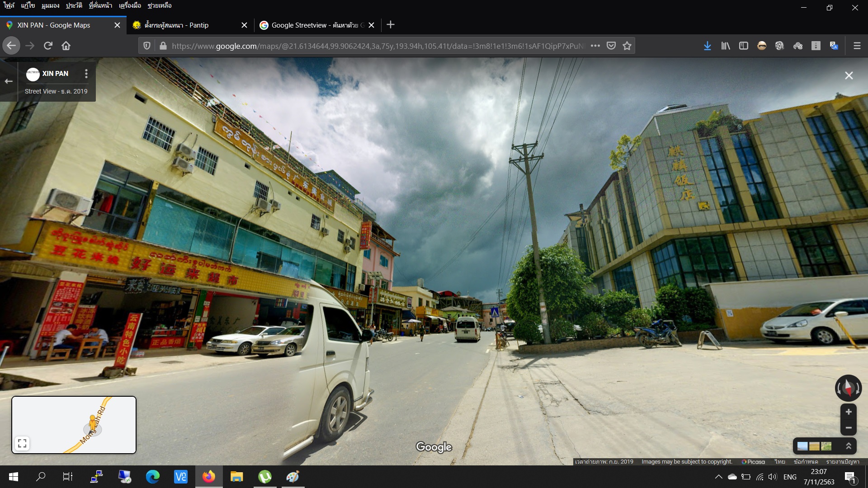This screenshot has height=488, width=868.
Task: Open the volume control in tray
Action: tap(773, 477)
